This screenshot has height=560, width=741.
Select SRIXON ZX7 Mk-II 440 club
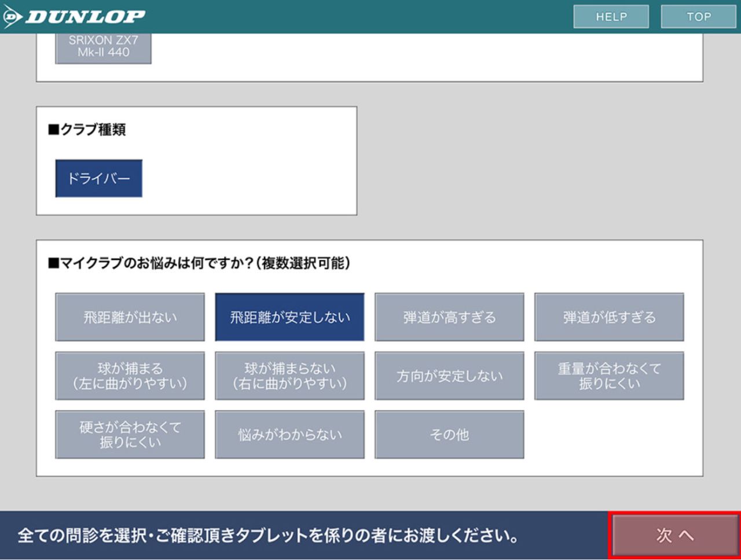[103, 47]
